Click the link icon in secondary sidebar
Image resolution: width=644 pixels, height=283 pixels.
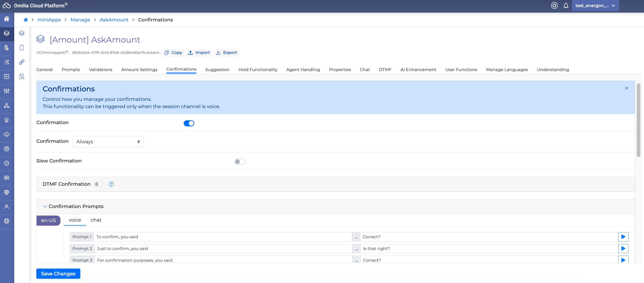click(22, 62)
